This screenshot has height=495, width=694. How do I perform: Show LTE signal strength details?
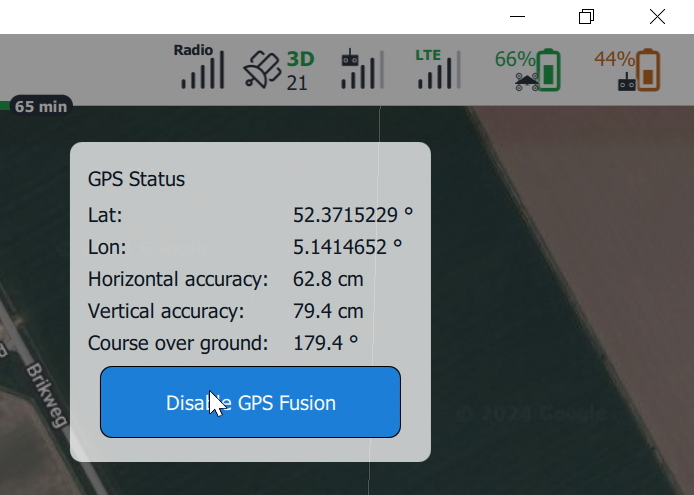[x=438, y=69]
